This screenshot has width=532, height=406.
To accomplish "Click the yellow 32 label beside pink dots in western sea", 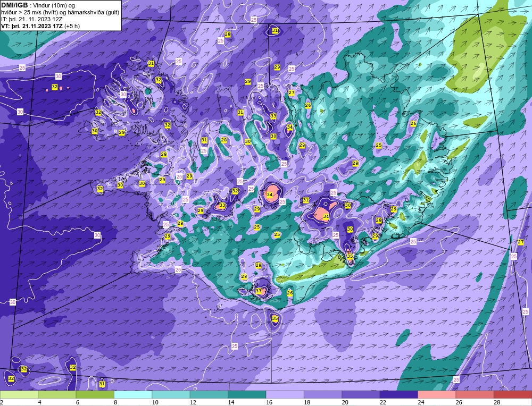I will [55, 87].
